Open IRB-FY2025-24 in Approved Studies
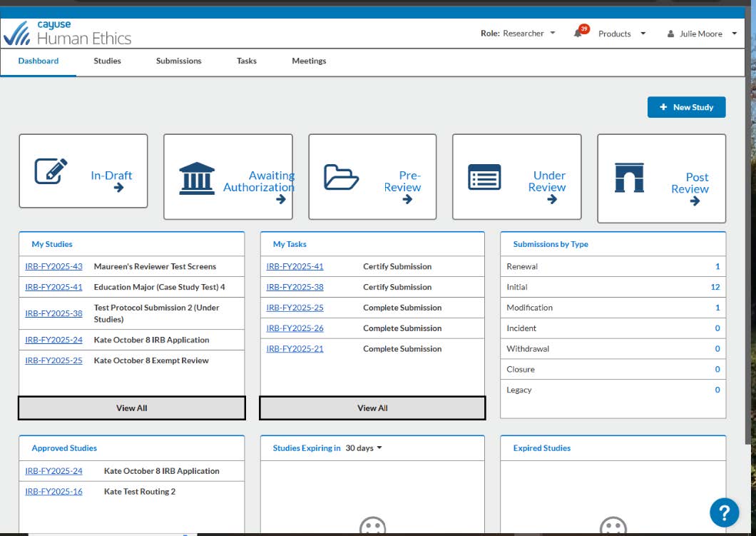This screenshot has height=536, width=756. pyautogui.click(x=54, y=471)
